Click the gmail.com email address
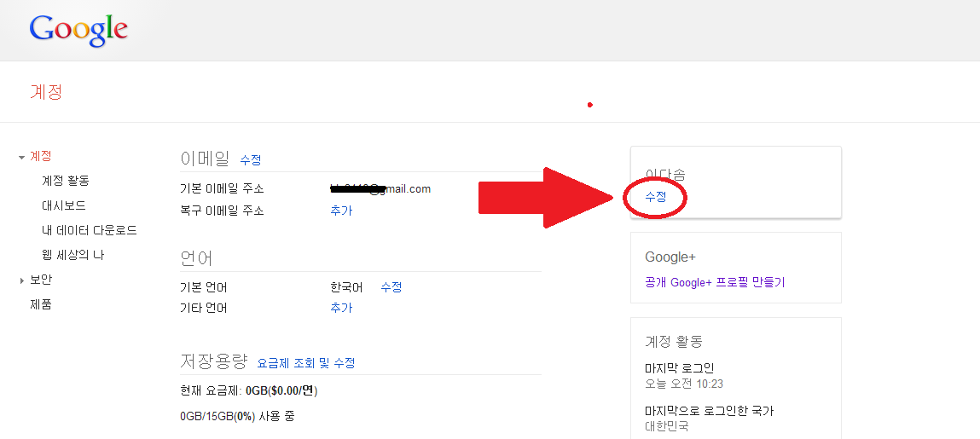The height and width of the screenshot is (439, 980). 380,189
